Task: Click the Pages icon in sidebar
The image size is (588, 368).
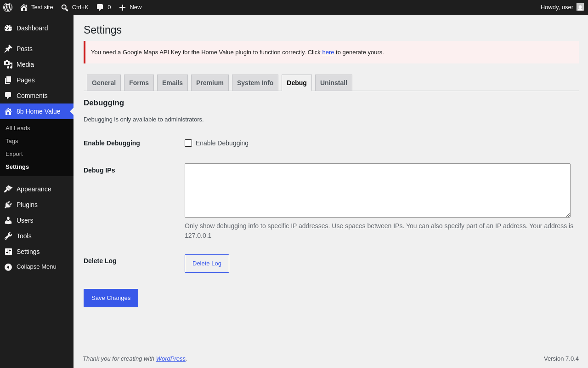Action: [8, 80]
